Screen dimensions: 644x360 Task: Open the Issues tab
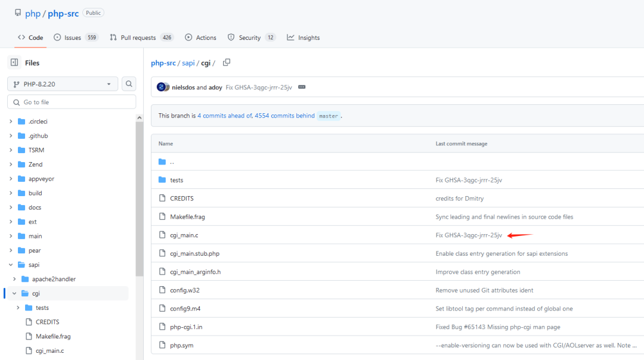(76, 38)
